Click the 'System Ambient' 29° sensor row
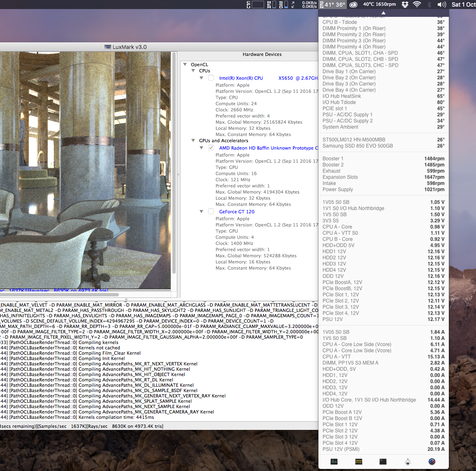The width and height of the screenshot is (476, 471). [383, 127]
